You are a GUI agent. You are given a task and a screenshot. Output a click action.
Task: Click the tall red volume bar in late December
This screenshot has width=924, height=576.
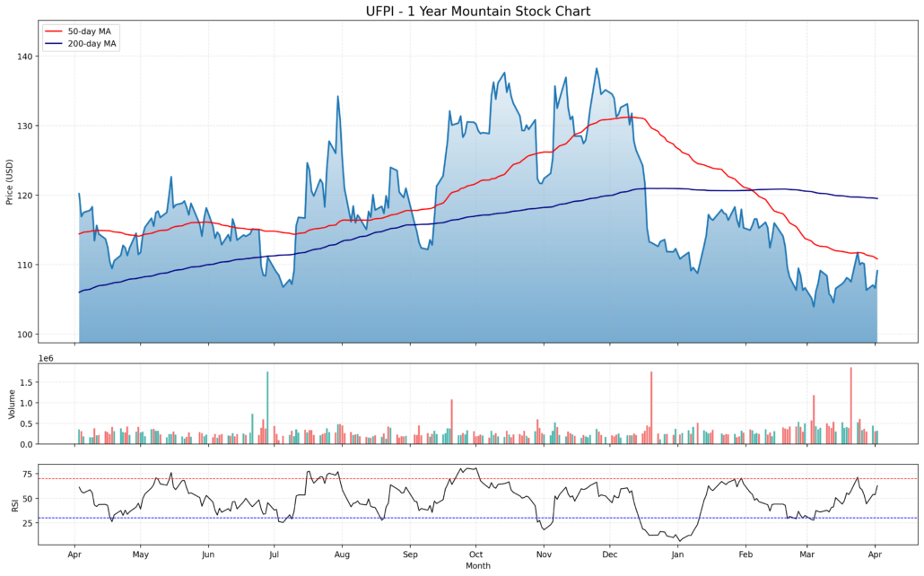[x=651, y=407]
